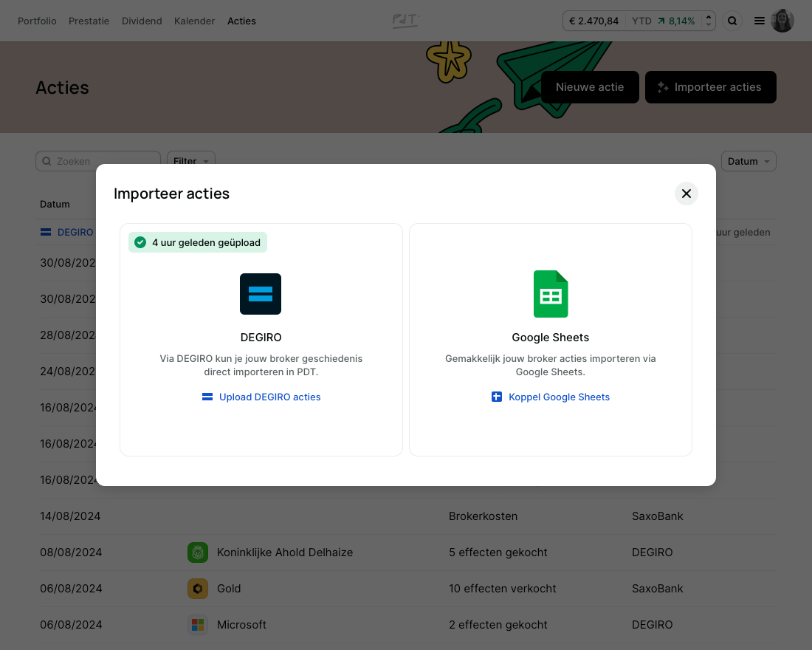The width and height of the screenshot is (812, 650).
Task: Click the Upload DEGIRO acties link
Action: (x=269, y=397)
